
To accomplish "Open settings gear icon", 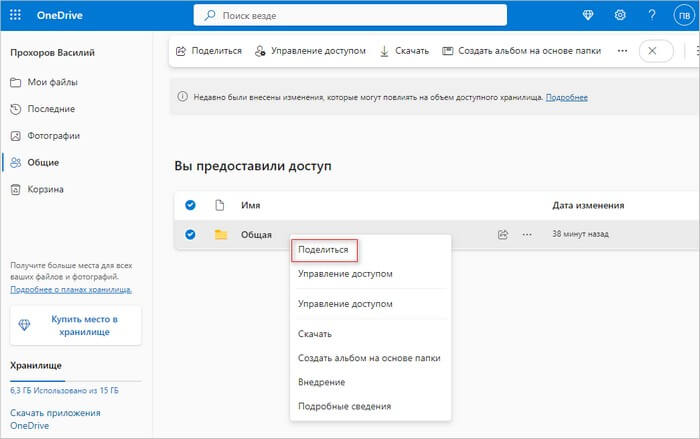I will point(620,15).
